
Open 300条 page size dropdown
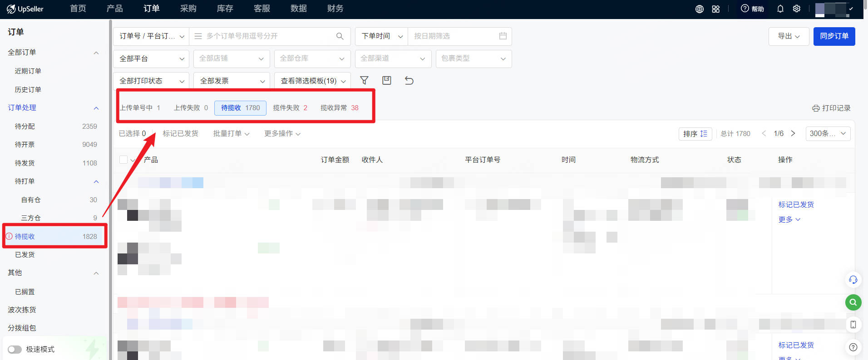click(828, 133)
